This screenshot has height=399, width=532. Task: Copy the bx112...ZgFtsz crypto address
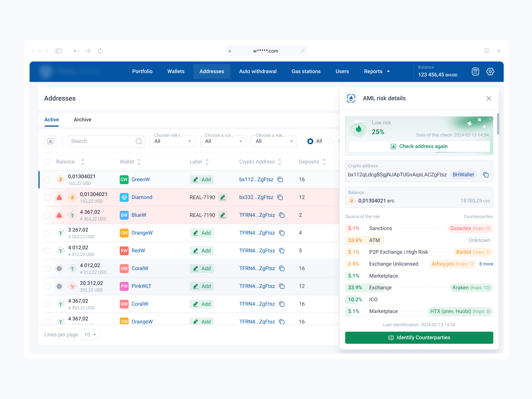[x=280, y=179]
